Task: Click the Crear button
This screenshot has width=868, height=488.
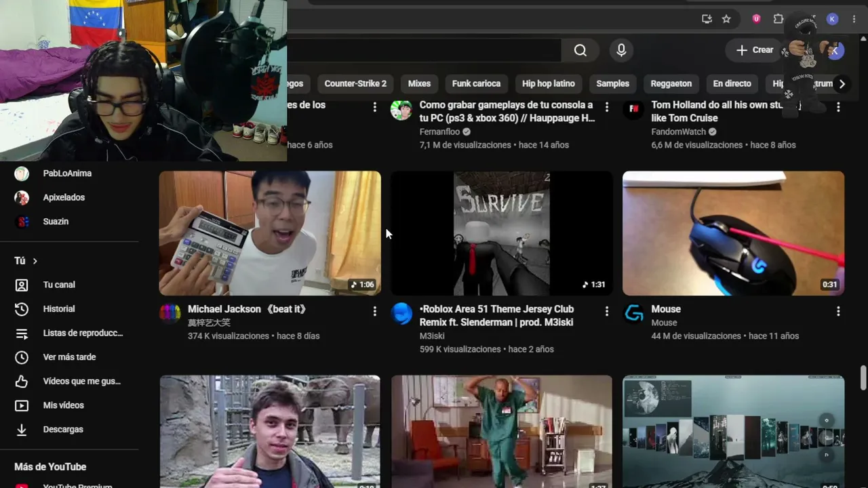Action: click(x=754, y=50)
